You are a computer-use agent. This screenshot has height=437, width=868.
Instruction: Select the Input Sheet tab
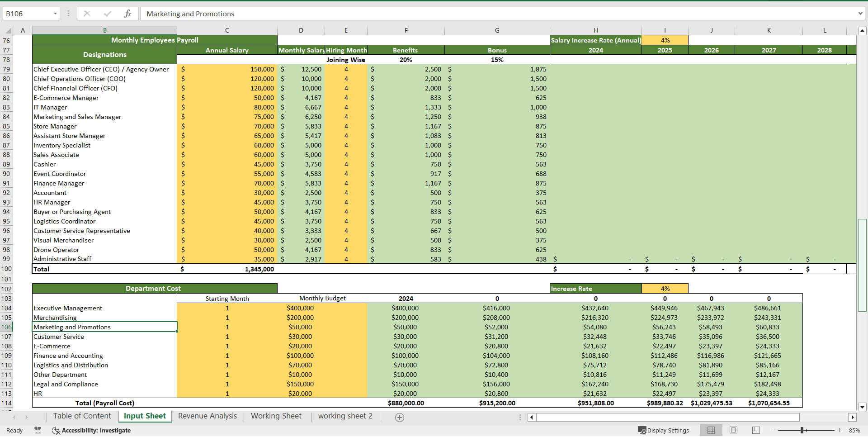pos(145,416)
